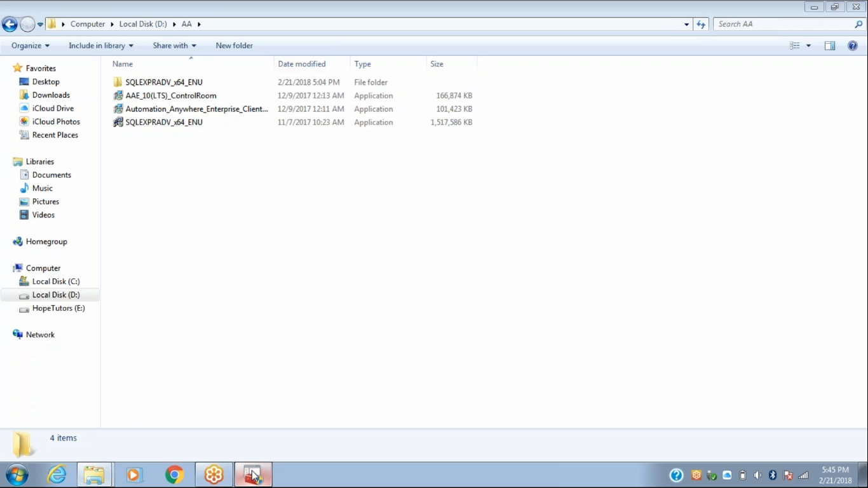Click the blue help tray icon
This screenshot has width=868, height=488.
pos(677,475)
